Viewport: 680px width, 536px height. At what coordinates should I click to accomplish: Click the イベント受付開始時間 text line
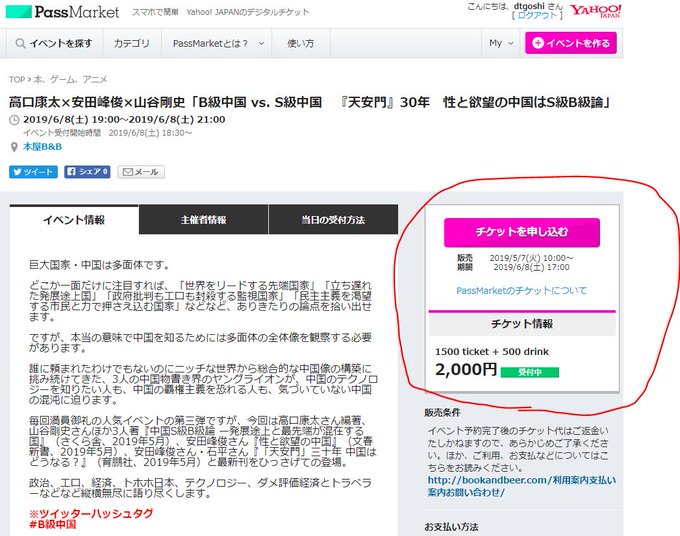(108, 133)
